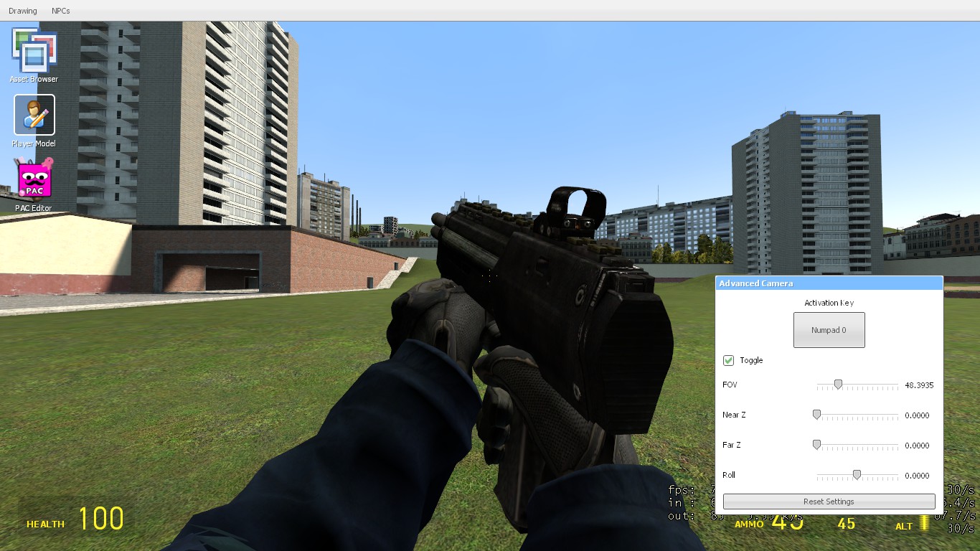Image resolution: width=980 pixels, height=551 pixels.
Task: Click the FOV slider knob
Action: pos(837,385)
